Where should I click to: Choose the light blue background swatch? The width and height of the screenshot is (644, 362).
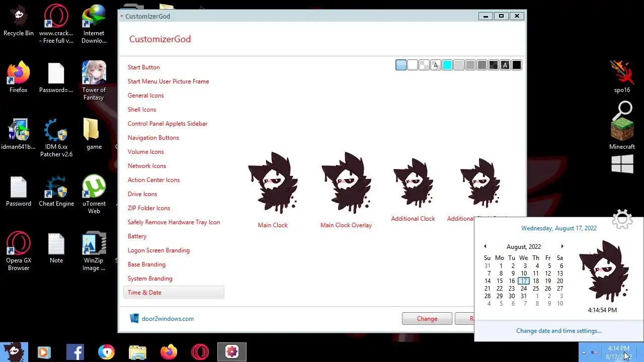tap(401, 65)
